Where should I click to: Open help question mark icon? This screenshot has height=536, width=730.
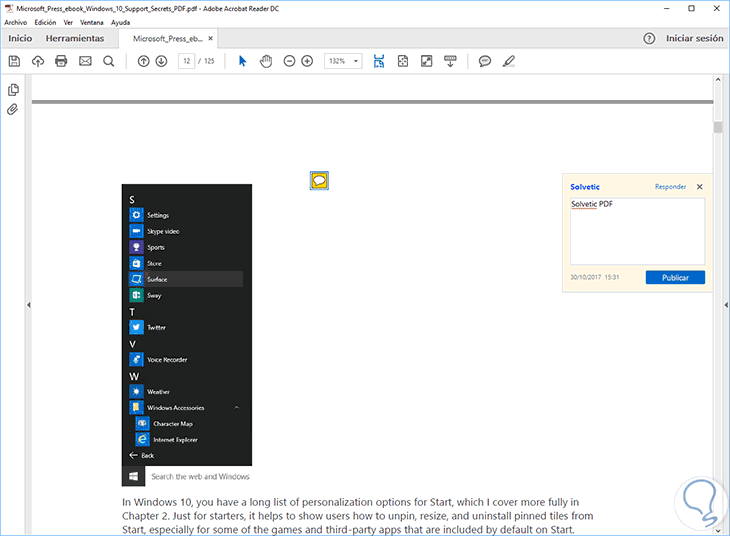click(649, 39)
